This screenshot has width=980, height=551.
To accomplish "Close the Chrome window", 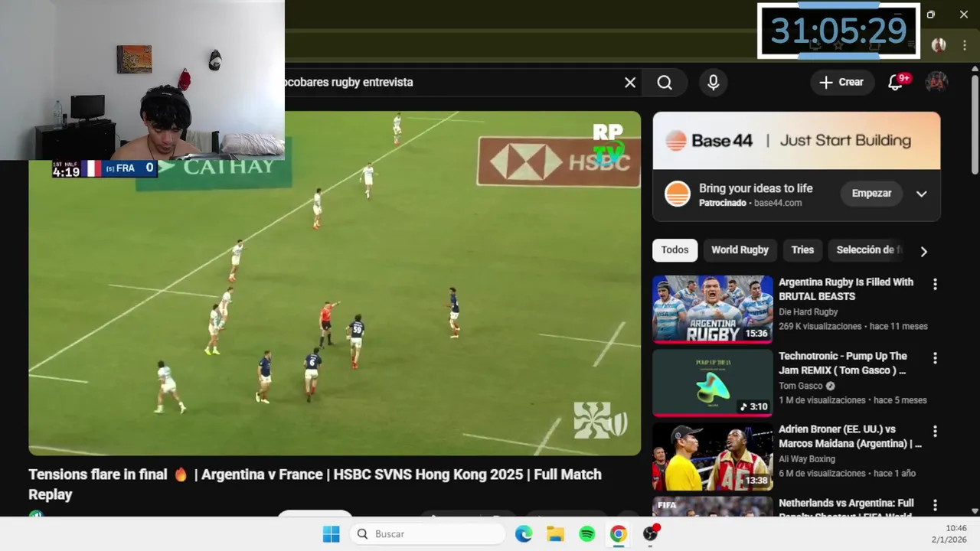I will (963, 15).
